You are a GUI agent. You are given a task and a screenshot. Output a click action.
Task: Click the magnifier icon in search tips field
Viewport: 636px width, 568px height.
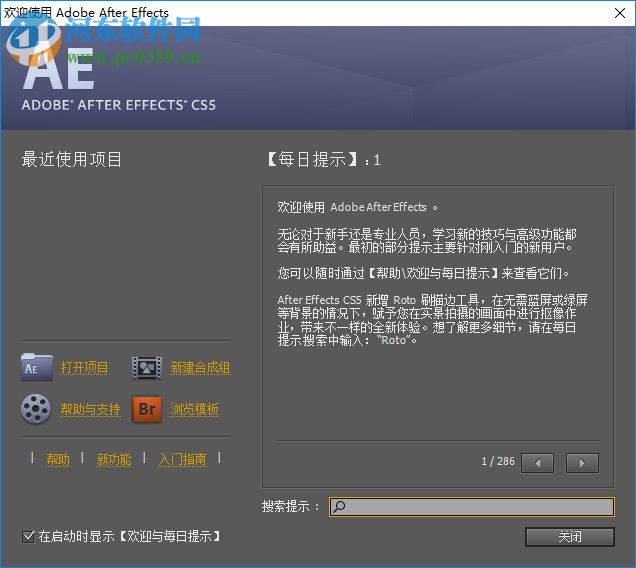[x=339, y=506]
